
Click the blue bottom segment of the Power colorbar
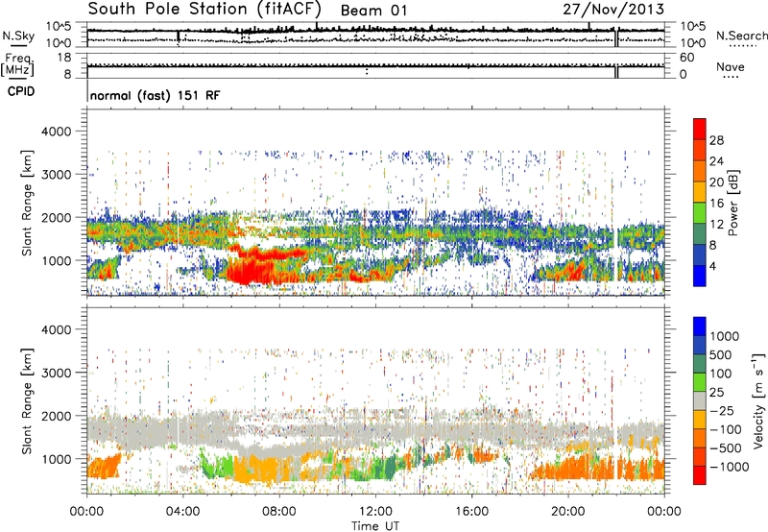coord(700,276)
